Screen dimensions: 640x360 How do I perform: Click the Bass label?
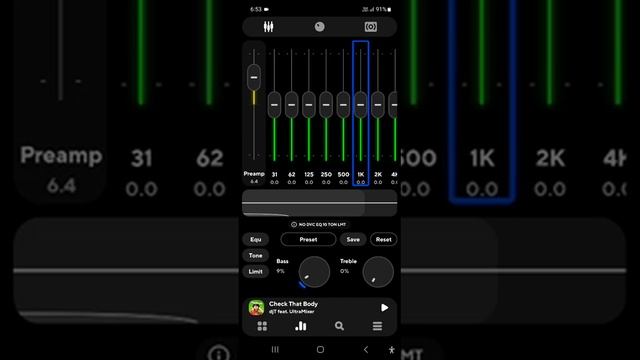point(282,261)
